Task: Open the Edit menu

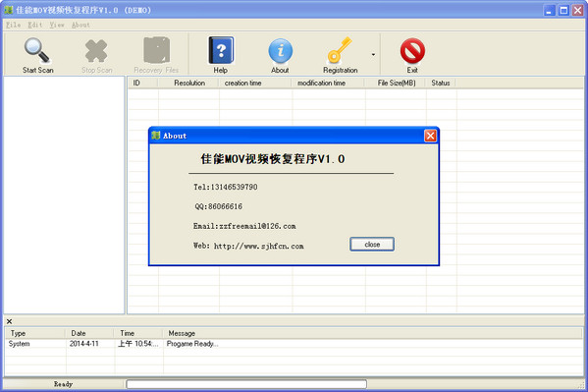Action: point(35,25)
